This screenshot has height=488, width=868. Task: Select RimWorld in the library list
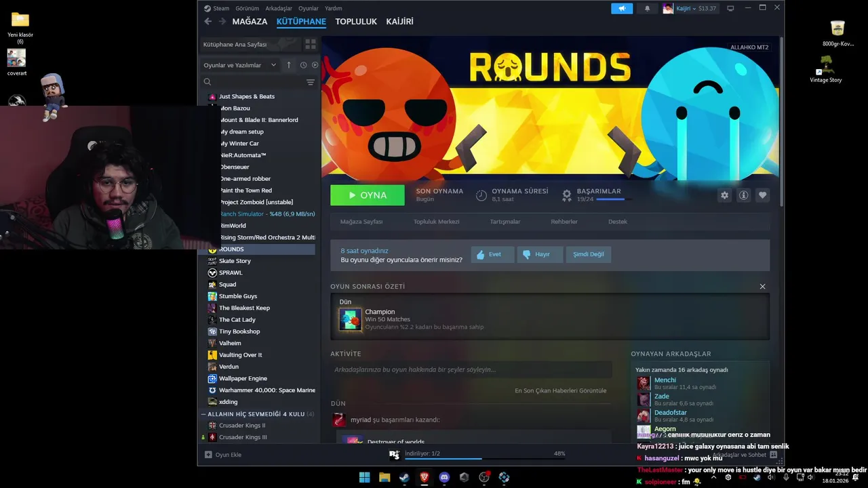tap(233, 226)
